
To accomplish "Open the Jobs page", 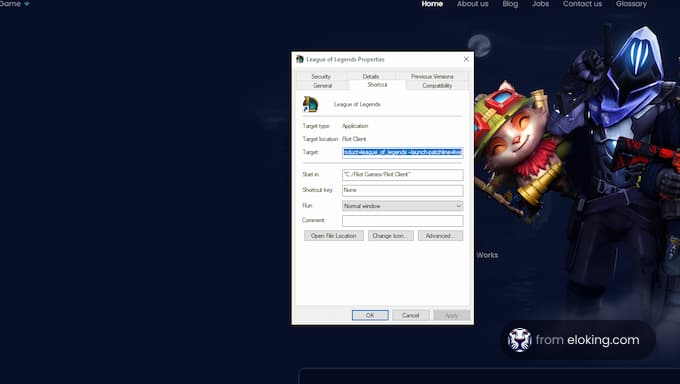I will pos(540,4).
